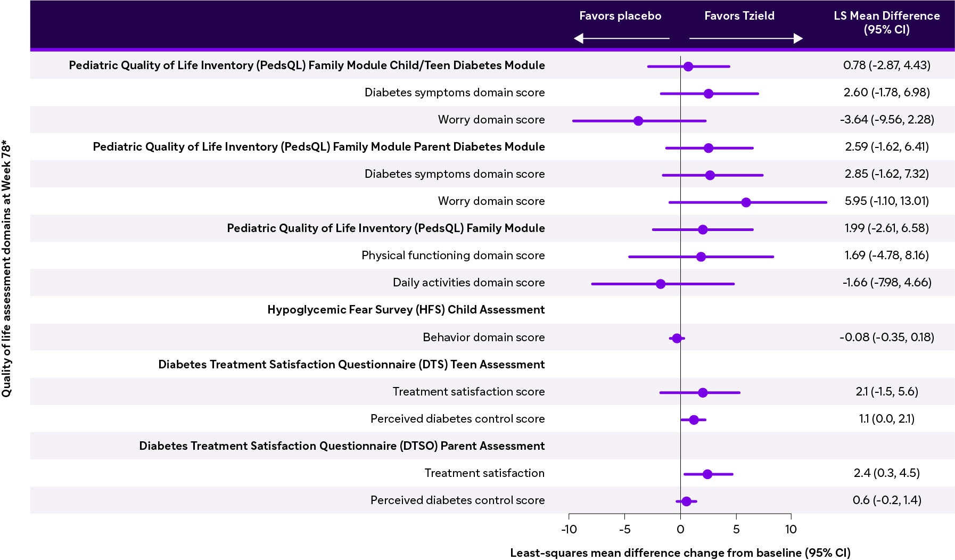Click the Child/Teen Worry data point at -3.64

point(638,121)
